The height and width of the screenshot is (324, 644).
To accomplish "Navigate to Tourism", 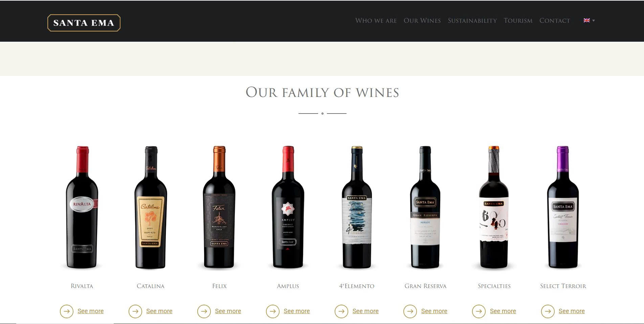I will 518,21.
